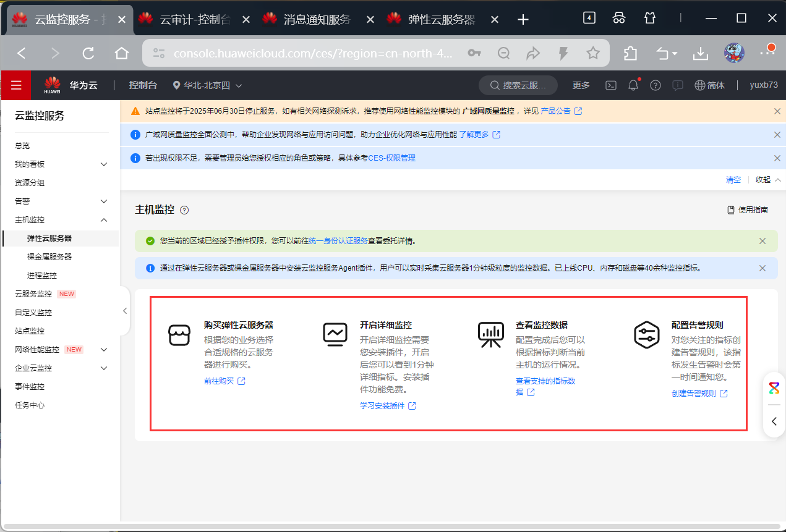Select 事件监控 in the sidebar
Viewport: 786px width, 532px height.
(30, 387)
